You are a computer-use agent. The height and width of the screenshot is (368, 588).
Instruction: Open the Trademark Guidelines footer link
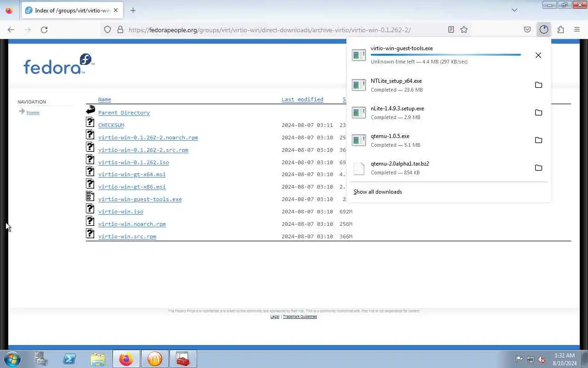pos(300,316)
